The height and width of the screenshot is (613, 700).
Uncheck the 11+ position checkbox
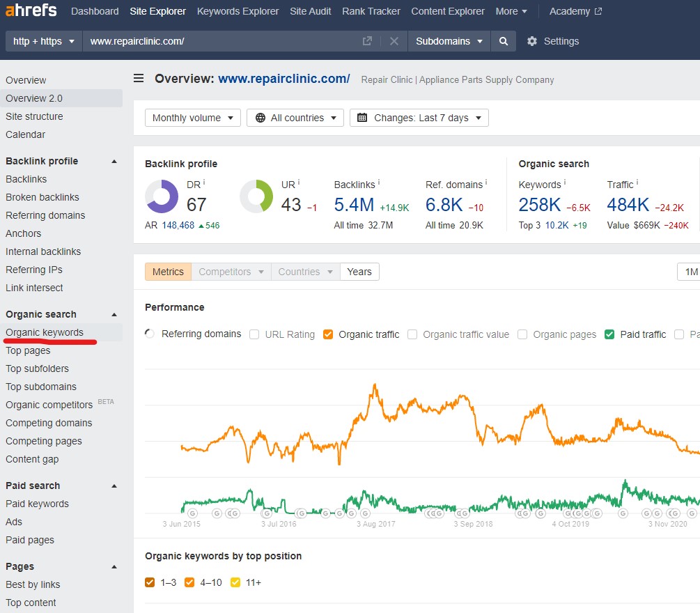coord(235,582)
